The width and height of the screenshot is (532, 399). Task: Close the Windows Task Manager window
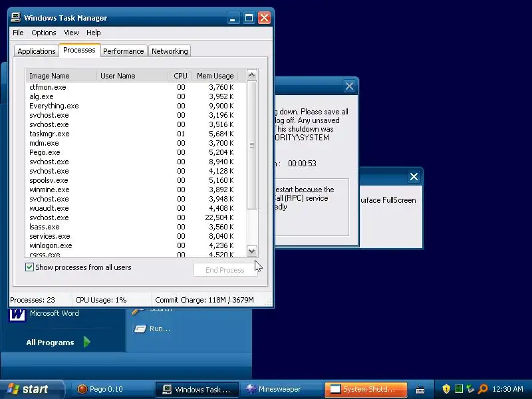pyautogui.click(x=264, y=18)
